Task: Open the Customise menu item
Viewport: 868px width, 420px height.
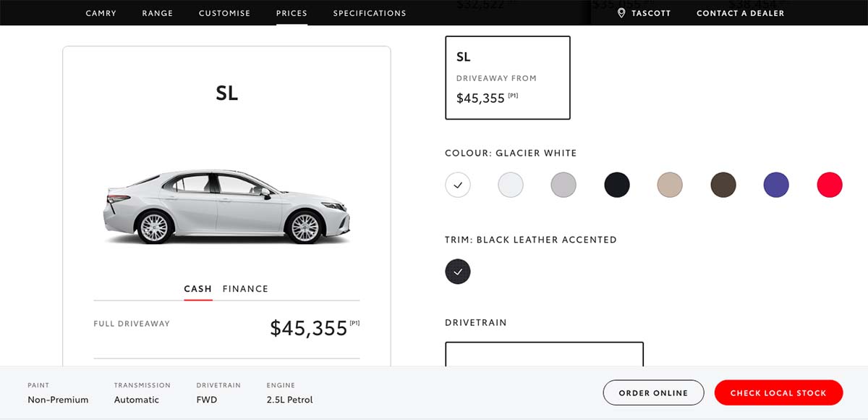Action: pos(224,13)
